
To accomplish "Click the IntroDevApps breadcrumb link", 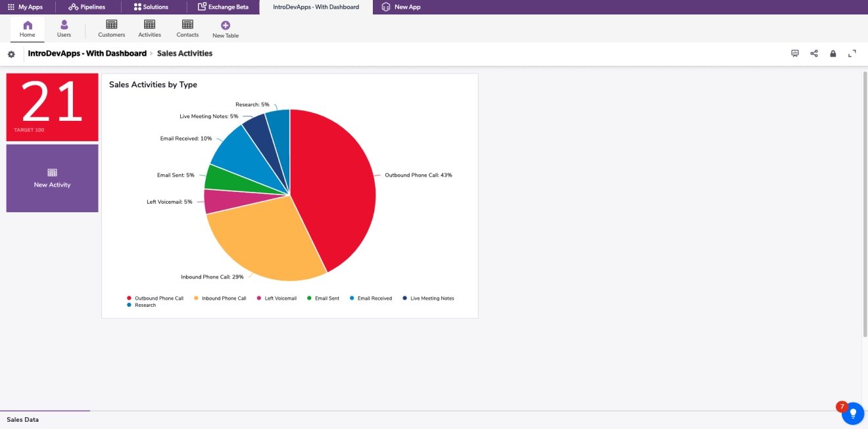I will 87,54.
